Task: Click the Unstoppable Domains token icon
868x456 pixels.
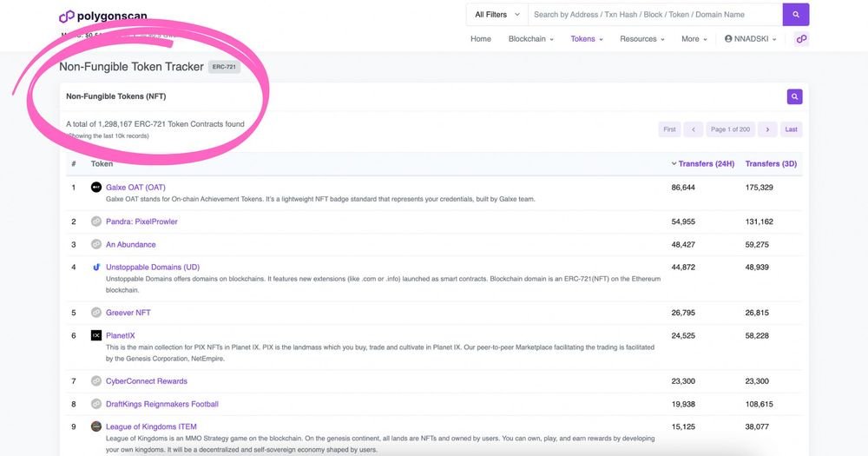Action: pyautogui.click(x=96, y=268)
